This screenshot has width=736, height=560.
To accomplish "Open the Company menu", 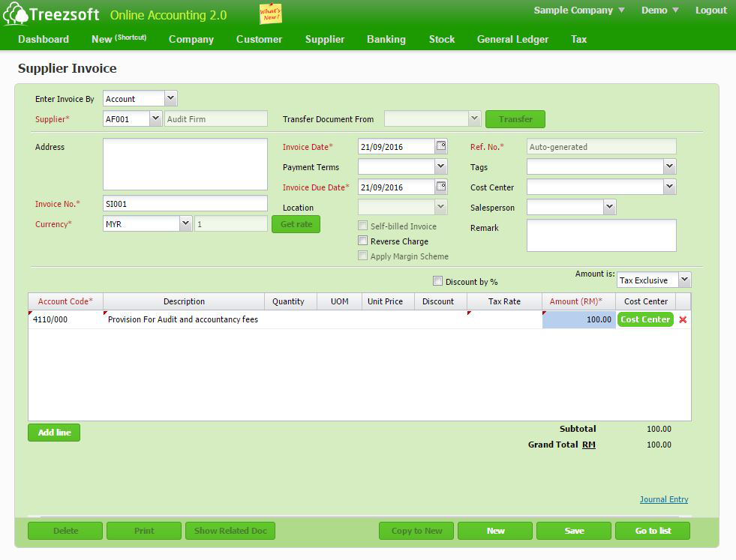I will coord(191,40).
